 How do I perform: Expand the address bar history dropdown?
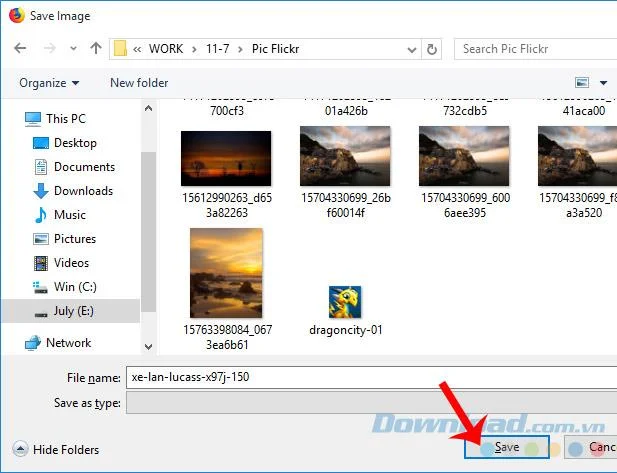coord(412,50)
